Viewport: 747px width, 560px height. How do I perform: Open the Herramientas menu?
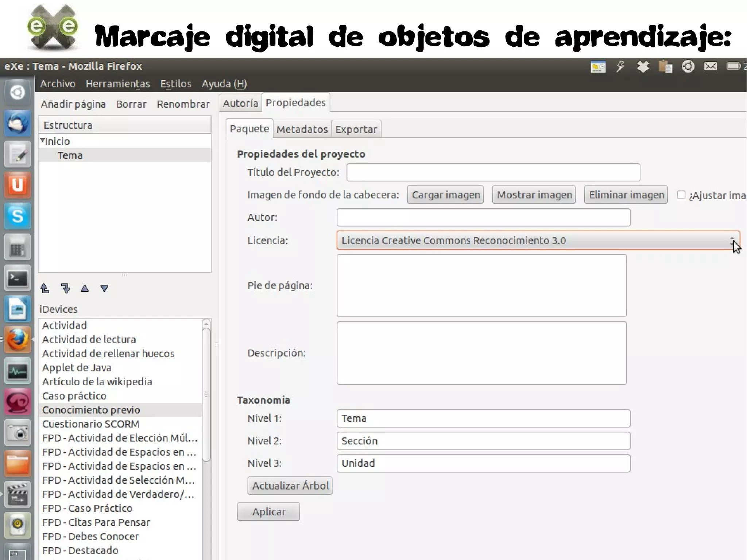(117, 84)
